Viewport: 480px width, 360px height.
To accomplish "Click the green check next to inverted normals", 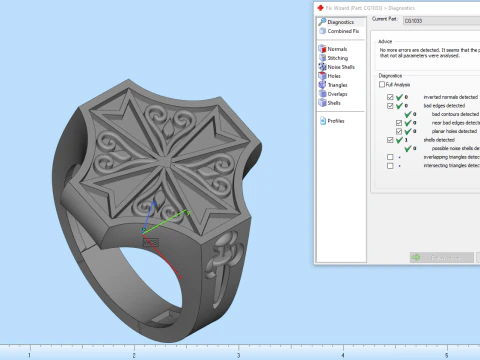I will coord(399,97).
